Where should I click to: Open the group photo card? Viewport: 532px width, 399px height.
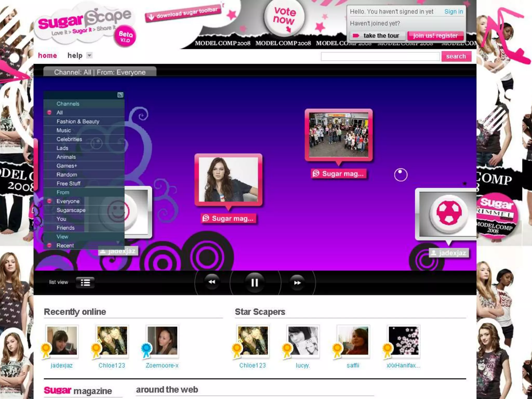(x=338, y=135)
